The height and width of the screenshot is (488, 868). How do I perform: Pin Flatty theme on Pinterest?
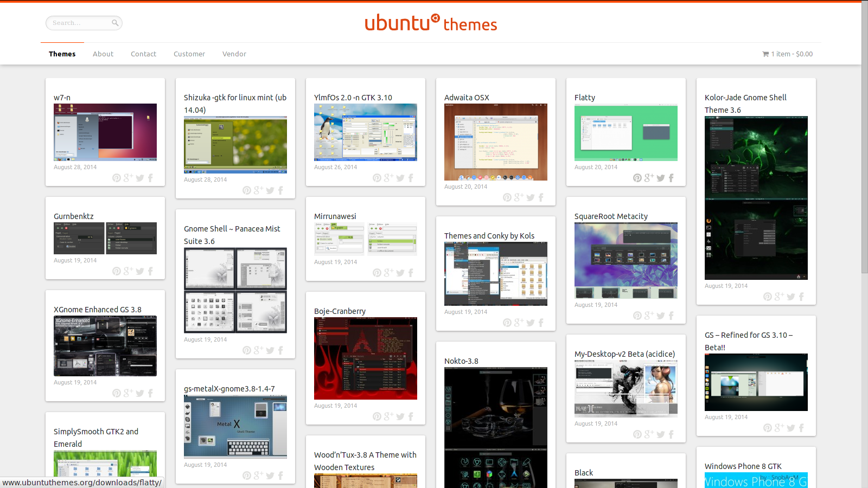pos(637,178)
